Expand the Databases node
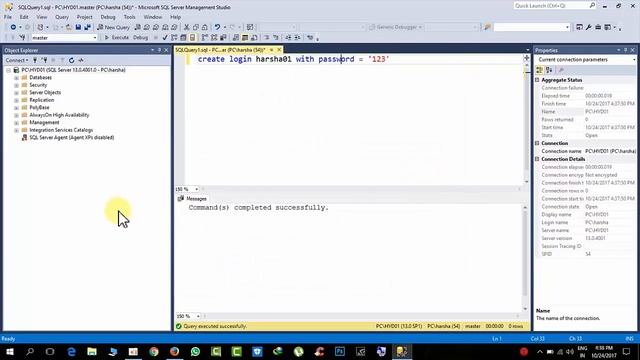 pyautogui.click(x=16, y=78)
